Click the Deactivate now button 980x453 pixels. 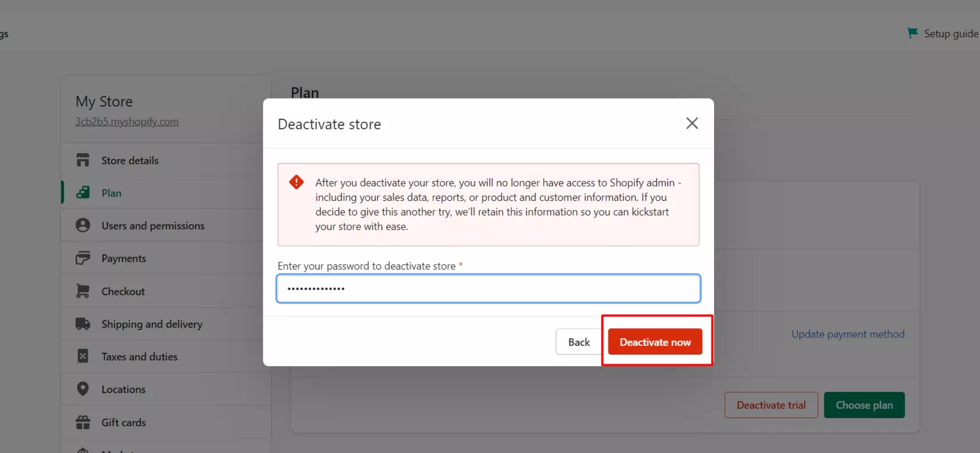(655, 342)
